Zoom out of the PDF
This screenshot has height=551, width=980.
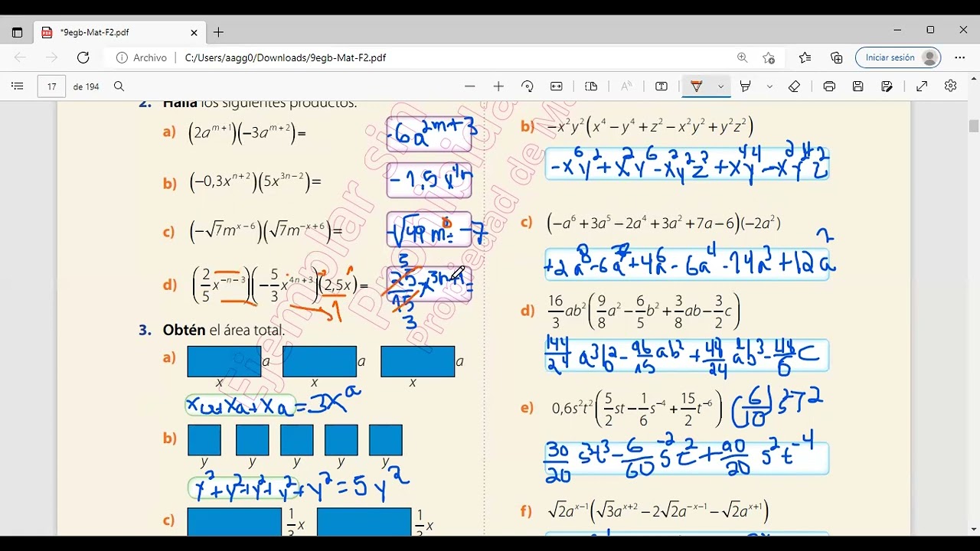pyautogui.click(x=470, y=86)
